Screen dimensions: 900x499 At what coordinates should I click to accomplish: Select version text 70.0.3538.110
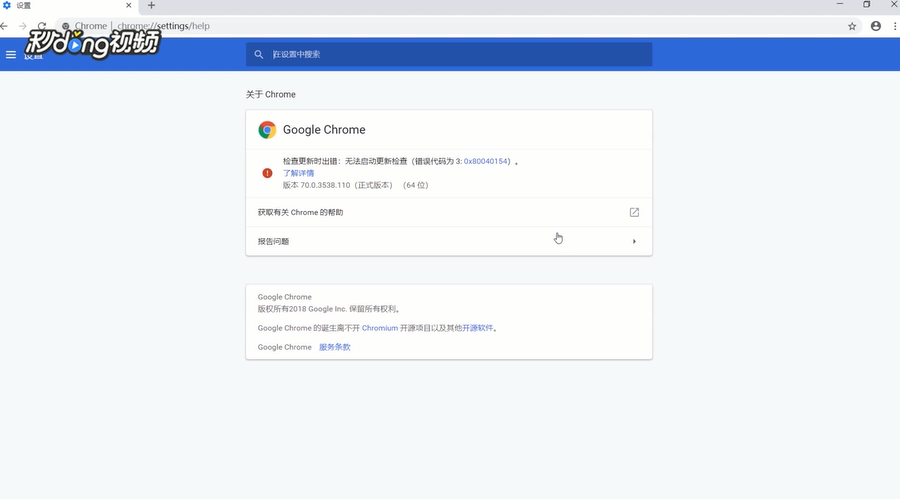[x=325, y=185]
